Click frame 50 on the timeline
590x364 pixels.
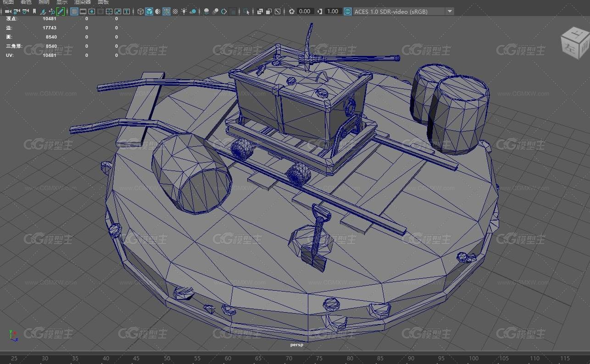click(167, 358)
